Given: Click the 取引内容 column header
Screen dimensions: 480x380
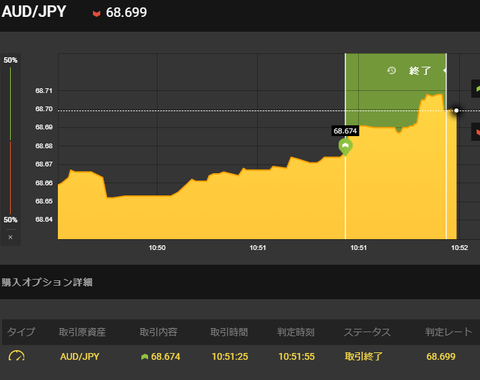Looking at the screenshot, I should pos(158,332).
